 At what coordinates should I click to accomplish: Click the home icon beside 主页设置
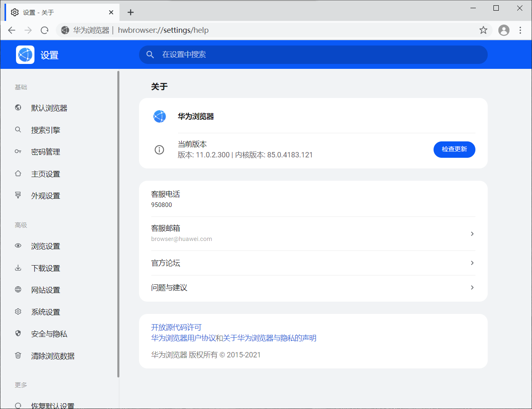tap(18, 173)
